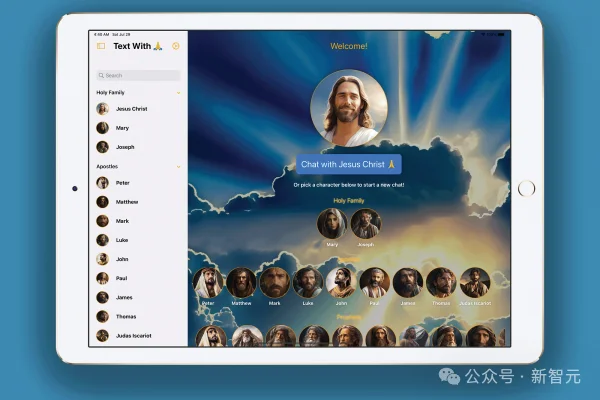Choose the Judas Iscariot portrait in the grid
Screen dimensions: 600x400
474,283
